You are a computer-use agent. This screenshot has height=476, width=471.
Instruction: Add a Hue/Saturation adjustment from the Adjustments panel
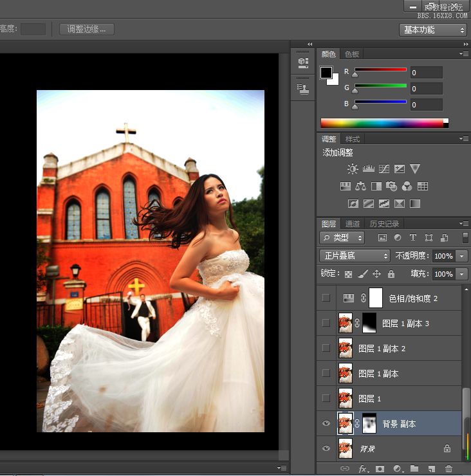tap(346, 186)
